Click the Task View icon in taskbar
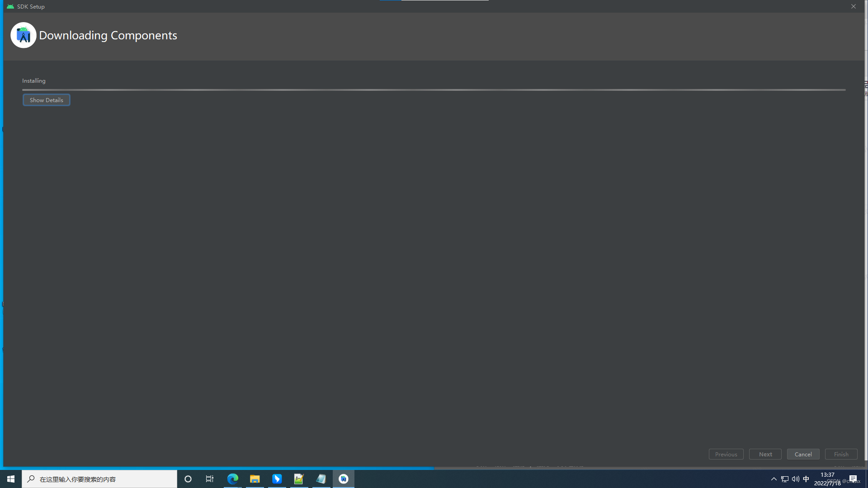This screenshot has width=868, height=488. point(210,479)
